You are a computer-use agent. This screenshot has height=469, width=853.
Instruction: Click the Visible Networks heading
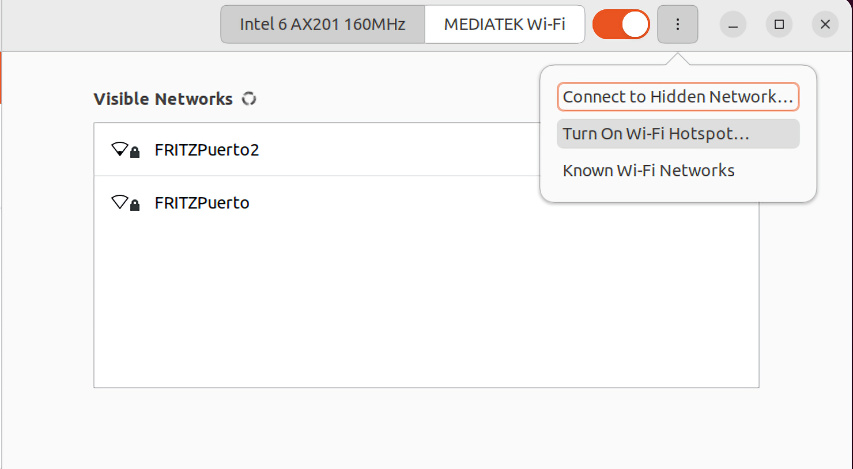[x=163, y=99]
